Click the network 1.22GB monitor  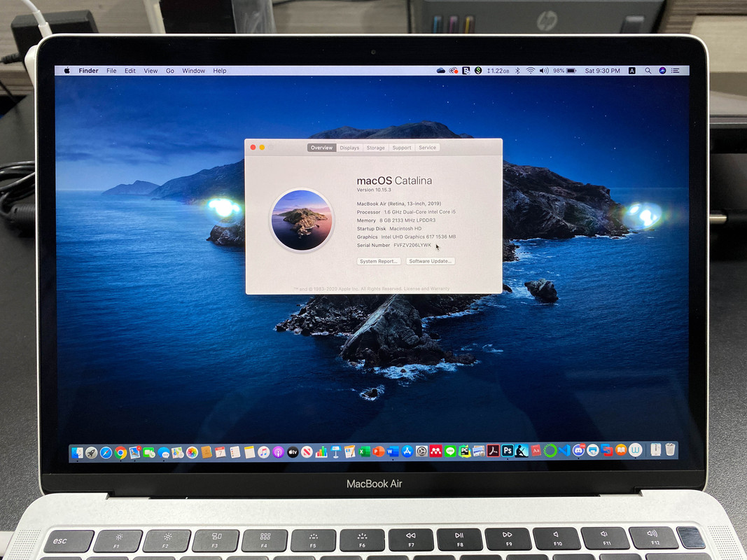click(498, 71)
